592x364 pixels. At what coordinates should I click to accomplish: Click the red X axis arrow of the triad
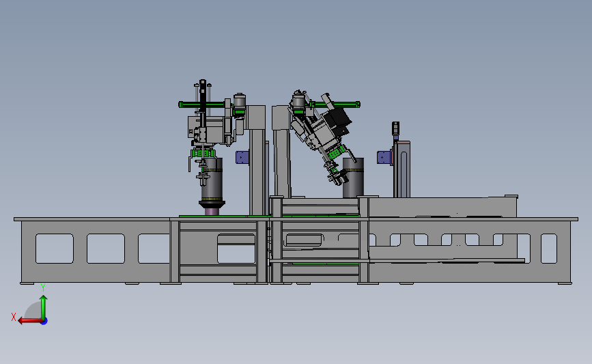click(30, 321)
